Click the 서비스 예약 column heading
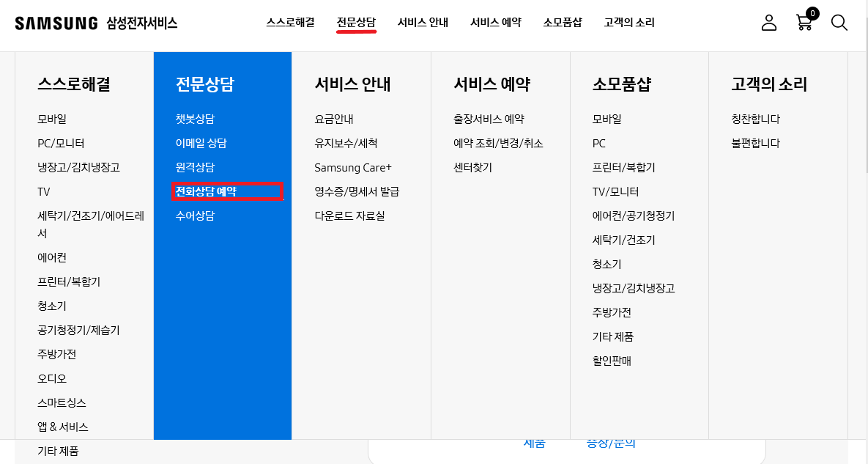Screen dimensions: 868x464 (492, 84)
